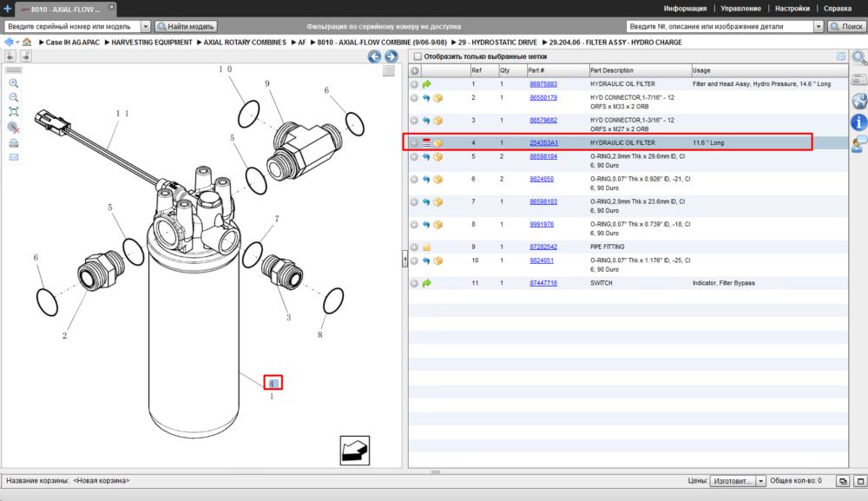Image resolution: width=868 pixels, height=501 pixels.
Task: Open the next page icon above the diagram
Action: click(26, 56)
